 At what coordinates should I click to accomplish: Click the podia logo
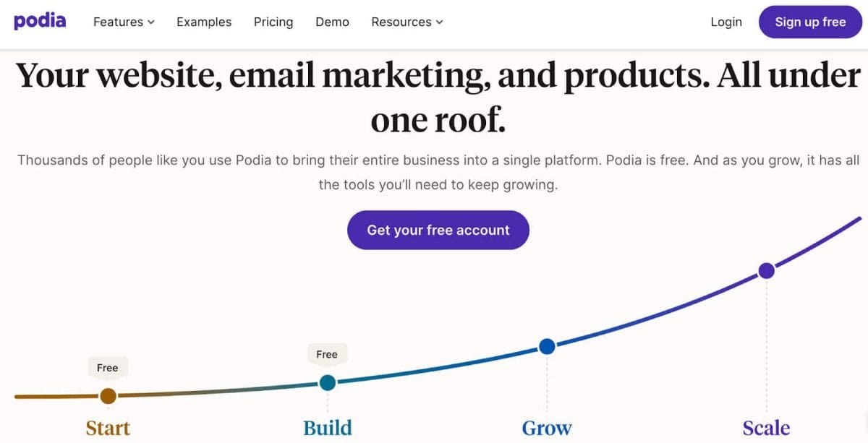coord(40,21)
